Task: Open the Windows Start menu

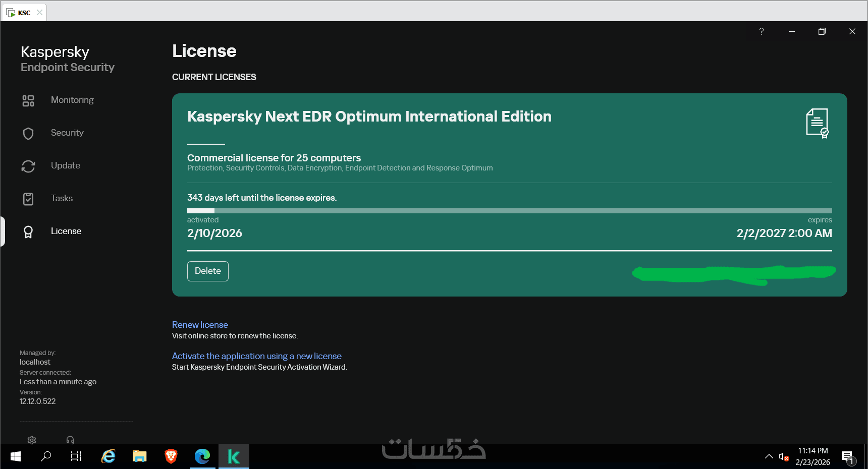Action: (x=16, y=456)
